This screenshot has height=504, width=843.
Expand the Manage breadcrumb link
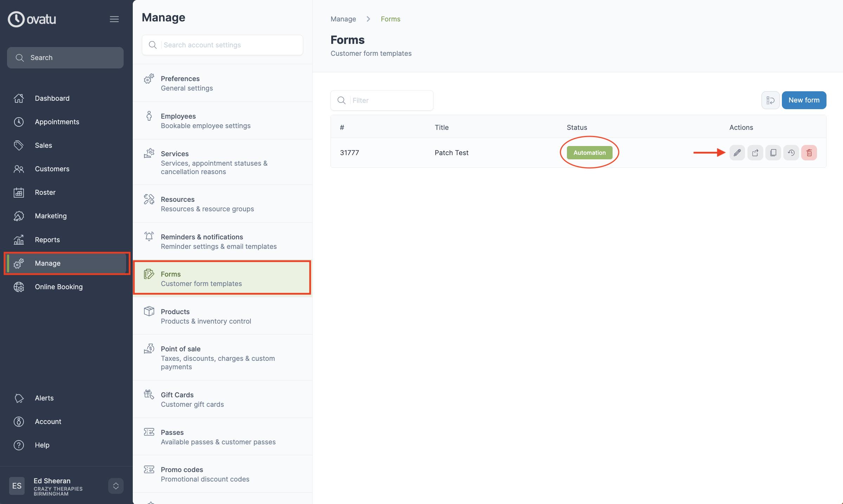343,19
